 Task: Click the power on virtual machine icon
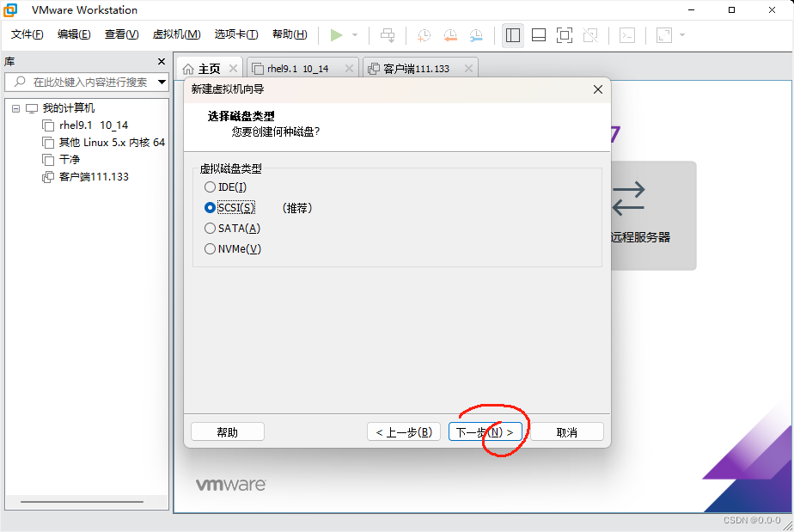(338, 35)
